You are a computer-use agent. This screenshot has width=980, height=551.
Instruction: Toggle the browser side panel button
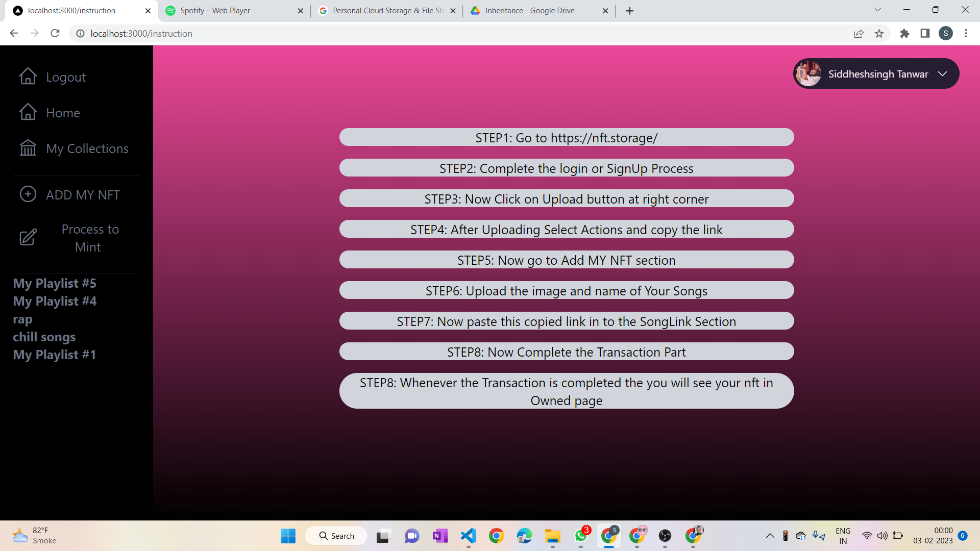(x=925, y=34)
